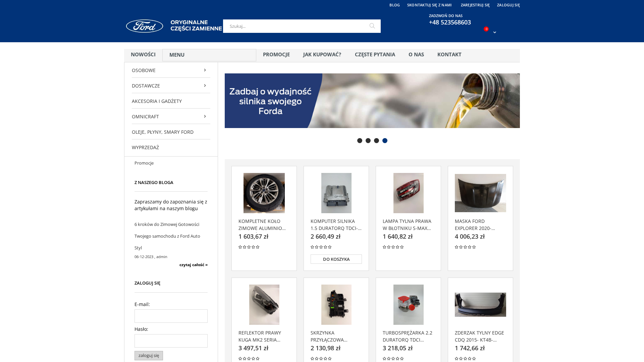Expand the Dostawcze category chevron
The height and width of the screenshot is (362, 644).
coord(205,85)
